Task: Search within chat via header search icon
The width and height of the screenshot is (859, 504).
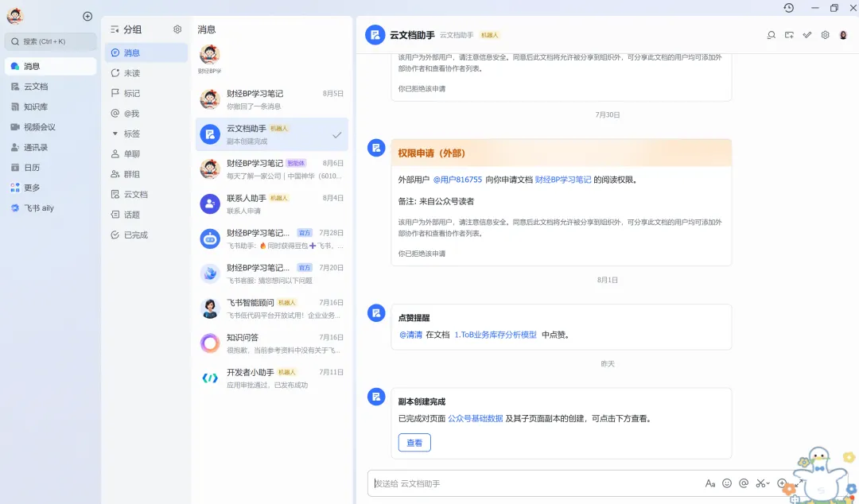Action: tap(771, 35)
